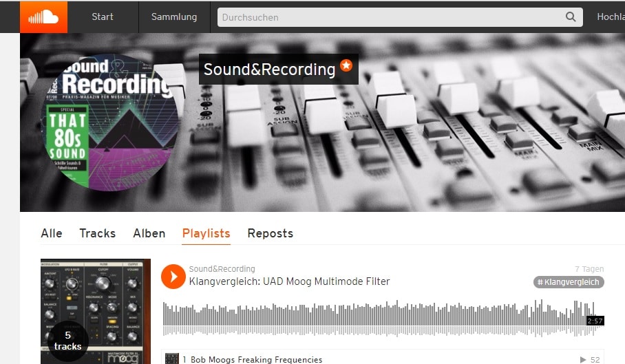Click the SoundCloud logo icon
The height and width of the screenshot is (364, 625).
[43, 17]
